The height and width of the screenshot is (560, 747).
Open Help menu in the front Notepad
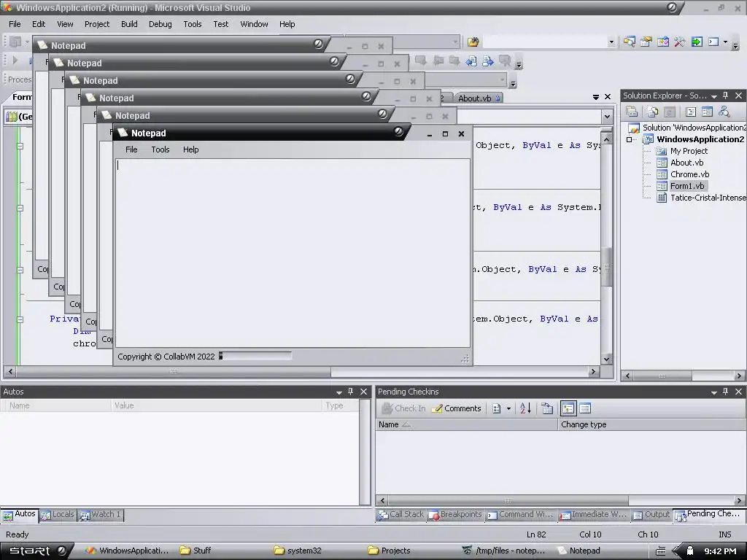click(x=190, y=149)
